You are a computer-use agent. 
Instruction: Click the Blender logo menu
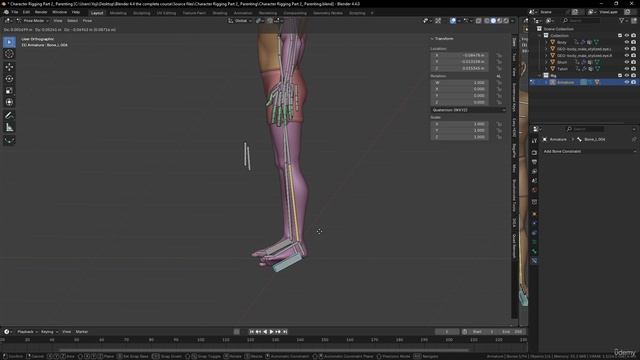(x=6, y=12)
